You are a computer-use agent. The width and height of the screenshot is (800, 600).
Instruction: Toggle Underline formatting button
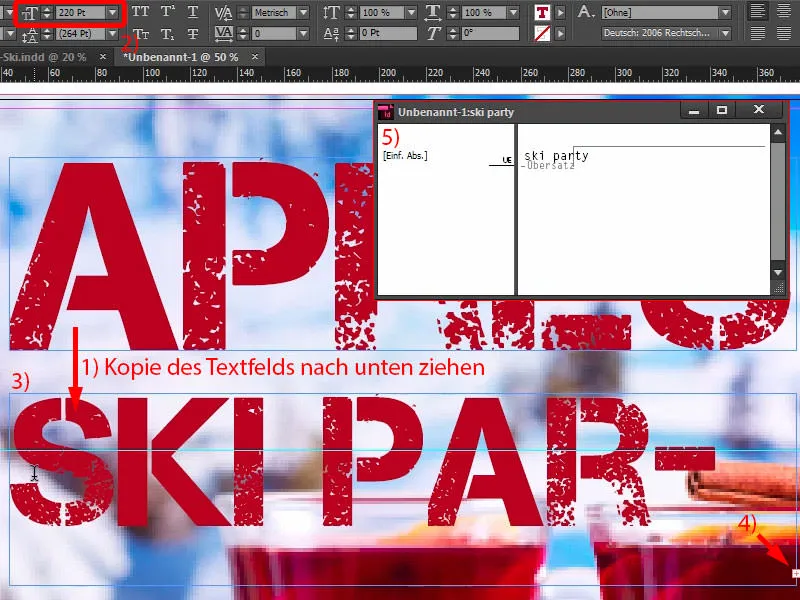193,12
